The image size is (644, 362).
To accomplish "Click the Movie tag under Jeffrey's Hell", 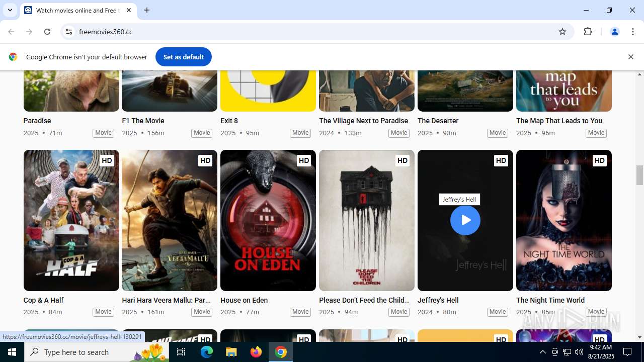I will pos(498,312).
